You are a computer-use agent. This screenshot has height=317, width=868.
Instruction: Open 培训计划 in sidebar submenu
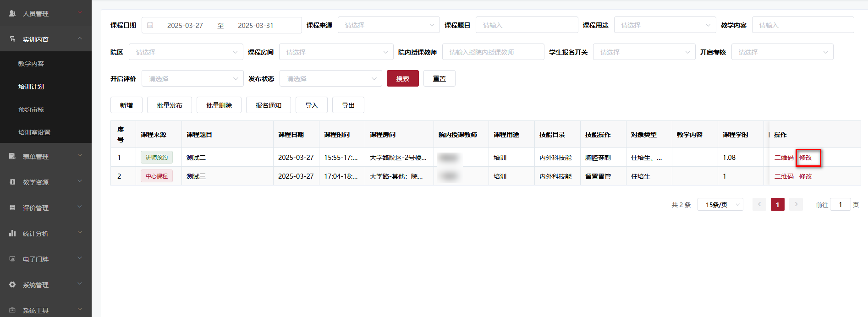46,87
